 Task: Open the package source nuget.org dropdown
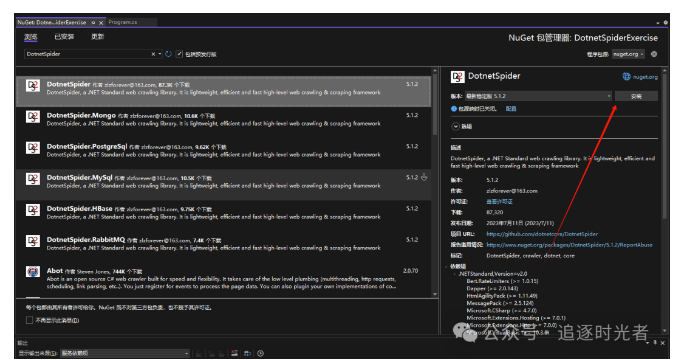[628, 54]
